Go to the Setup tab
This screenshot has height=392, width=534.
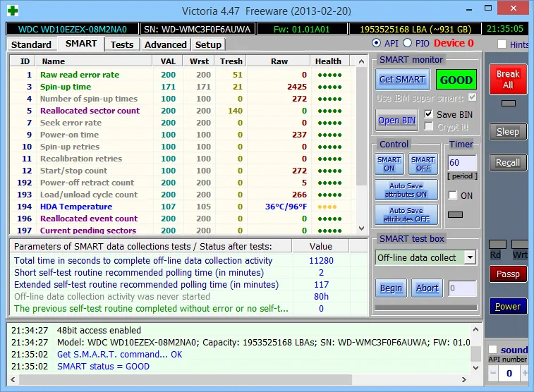(x=208, y=44)
